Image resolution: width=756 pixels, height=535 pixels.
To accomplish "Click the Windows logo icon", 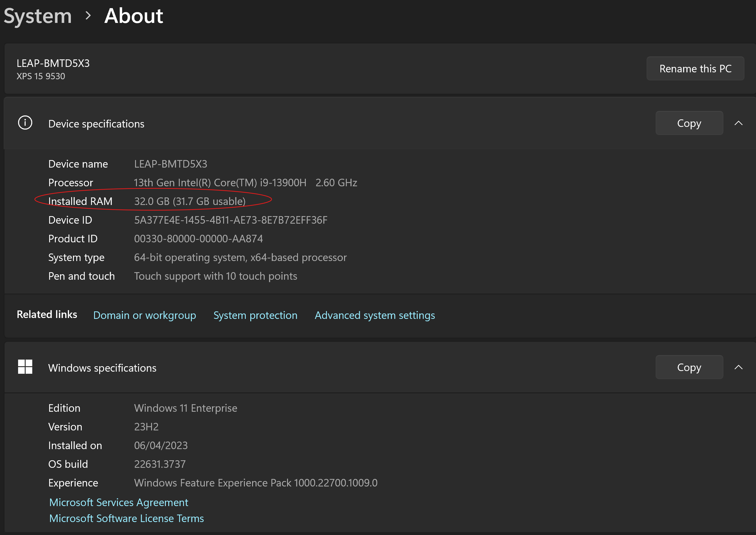I will click(x=25, y=367).
